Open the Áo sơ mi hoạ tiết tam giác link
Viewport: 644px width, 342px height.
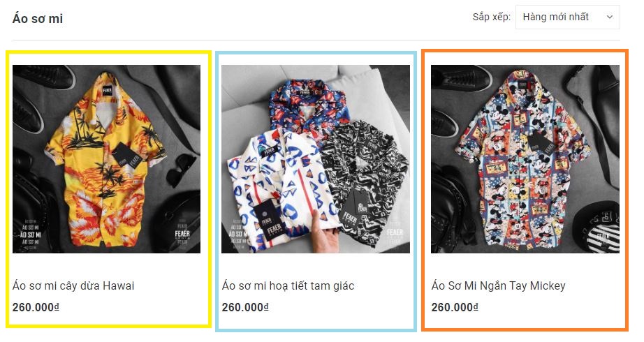click(x=288, y=285)
